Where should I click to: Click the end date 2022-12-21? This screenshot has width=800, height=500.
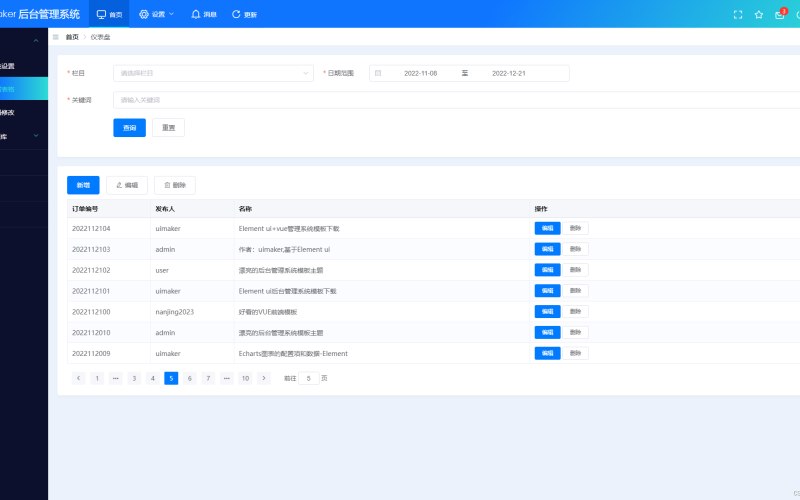508,73
